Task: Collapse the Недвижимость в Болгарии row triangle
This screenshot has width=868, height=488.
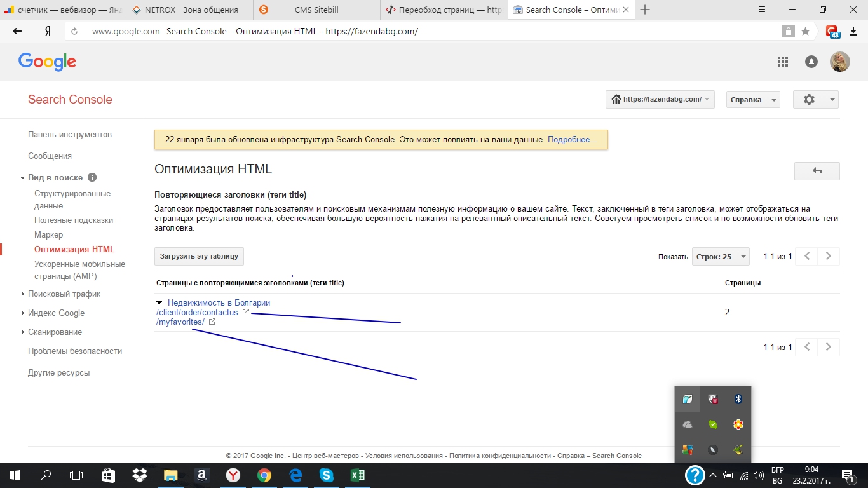Action: point(159,302)
